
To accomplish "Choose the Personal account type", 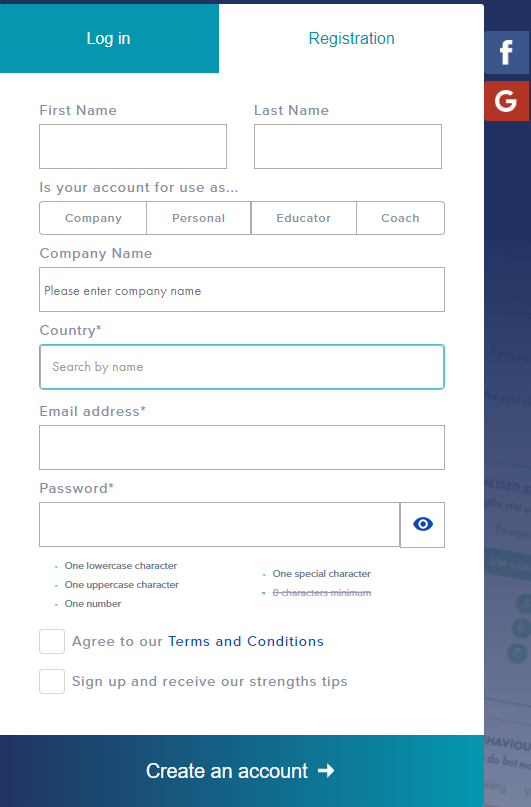I will coord(199,218).
